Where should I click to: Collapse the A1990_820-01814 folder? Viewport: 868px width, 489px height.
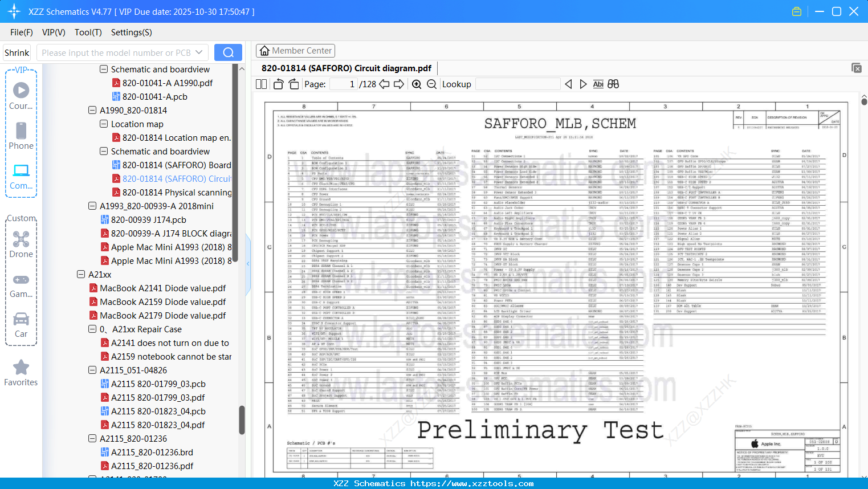[x=92, y=111]
